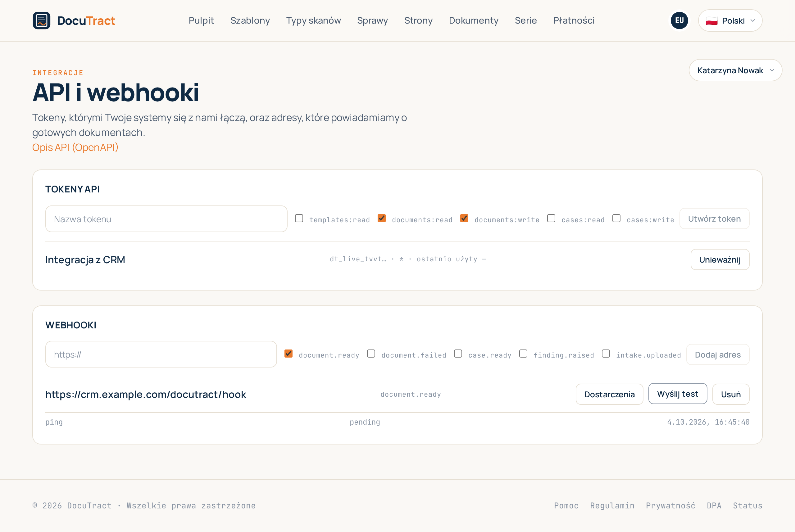This screenshot has height=532, width=795.
Task: Send a test webhook with Wyślij test
Action: click(x=678, y=394)
